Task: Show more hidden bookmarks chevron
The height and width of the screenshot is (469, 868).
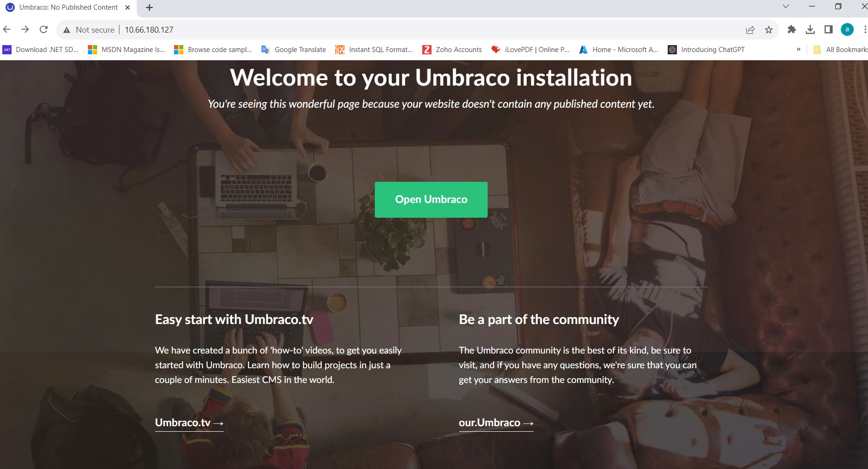Action: (x=798, y=50)
